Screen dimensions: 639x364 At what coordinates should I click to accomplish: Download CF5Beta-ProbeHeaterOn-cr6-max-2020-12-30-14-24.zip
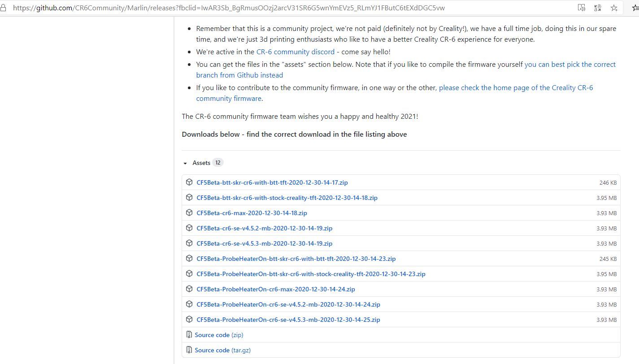276,289
